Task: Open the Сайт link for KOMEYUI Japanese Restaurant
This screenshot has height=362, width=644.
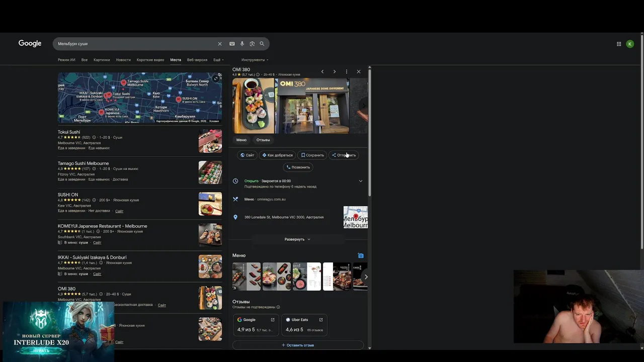Action: point(97,242)
